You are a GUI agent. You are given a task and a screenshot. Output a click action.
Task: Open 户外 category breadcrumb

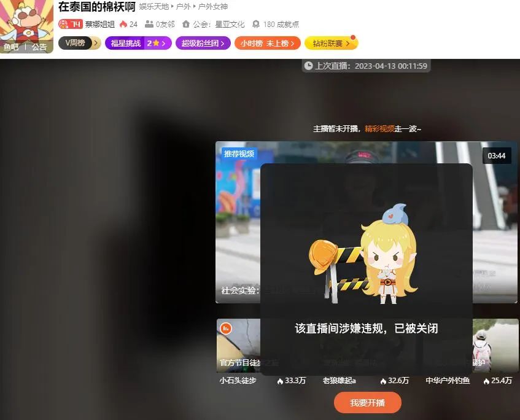tap(184, 7)
